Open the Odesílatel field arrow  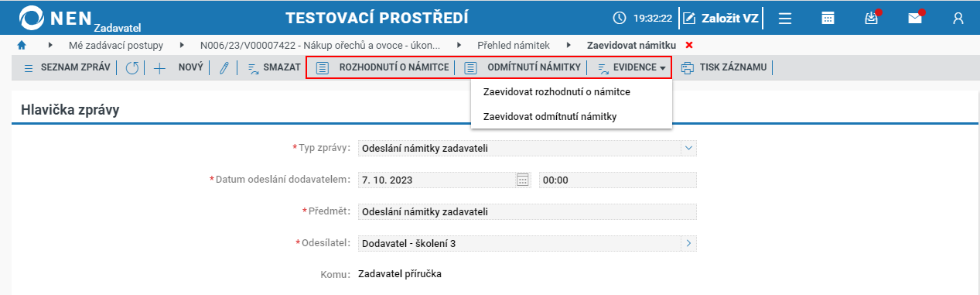pyautogui.click(x=688, y=243)
